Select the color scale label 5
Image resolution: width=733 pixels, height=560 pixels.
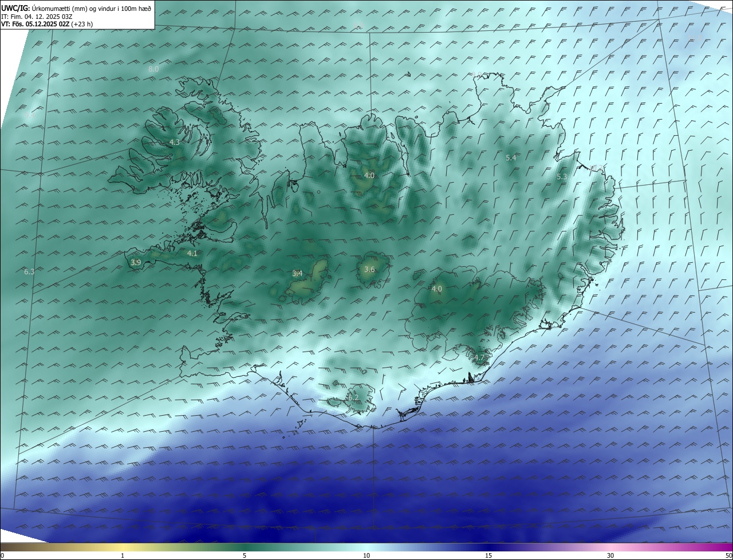pos(245,555)
